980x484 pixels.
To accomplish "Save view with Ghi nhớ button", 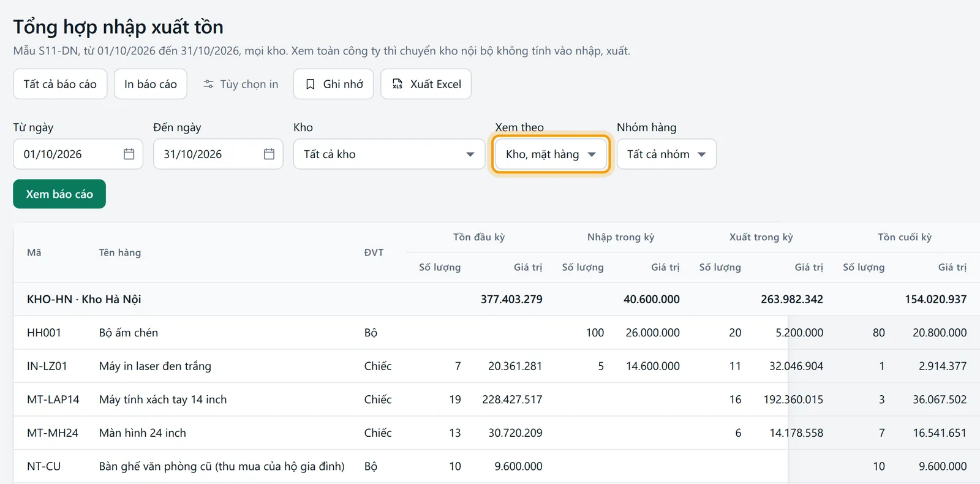I will tap(334, 84).
